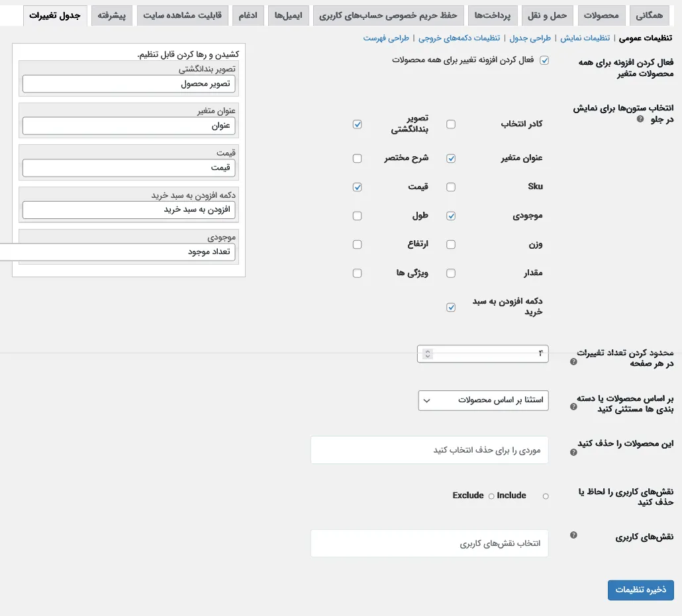This screenshot has height=616, width=682.
Task: Click the variations-per-page number field
Action: point(483,354)
